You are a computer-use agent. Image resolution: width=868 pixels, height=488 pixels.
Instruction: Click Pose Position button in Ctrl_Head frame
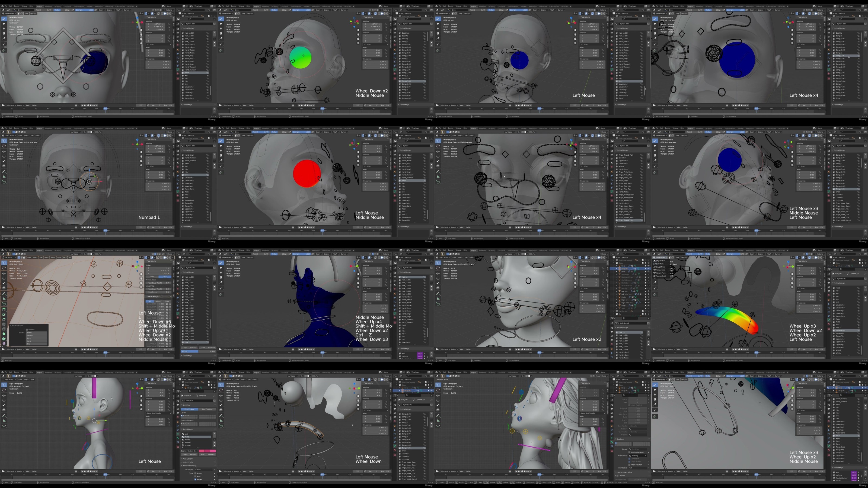190,410
